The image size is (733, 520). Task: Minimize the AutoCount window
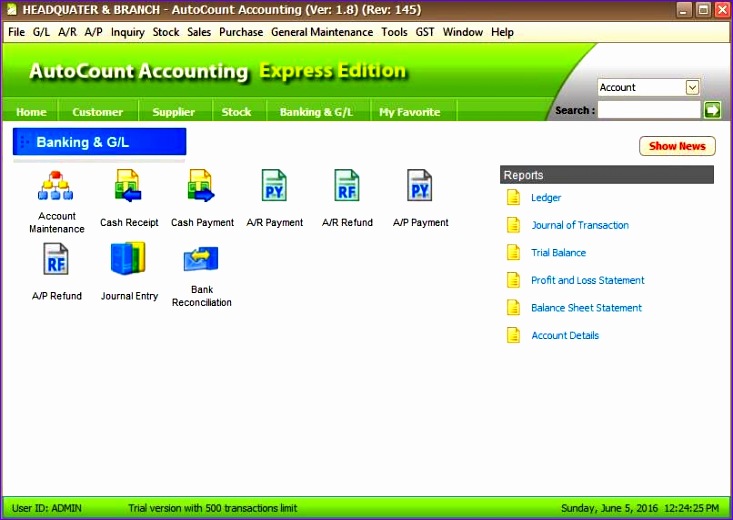click(683, 10)
